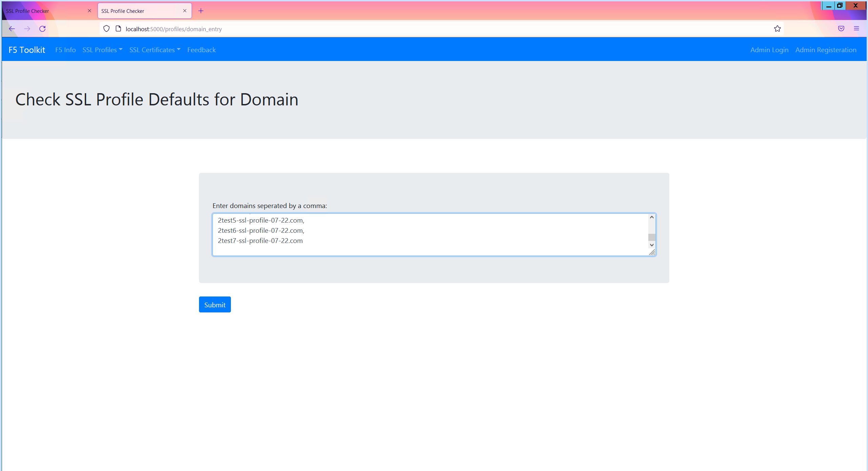868x471 pixels.
Task: Click the textarea scrollbar up arrow
Action: point(652,217)
